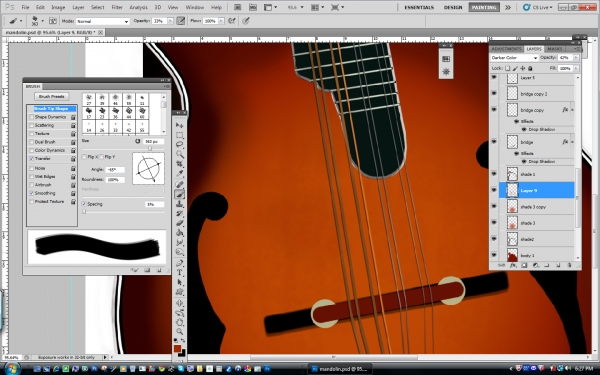Select the Rectangular Marquee tool
This screenshot has height=375, width=600.
coord(179,135)
